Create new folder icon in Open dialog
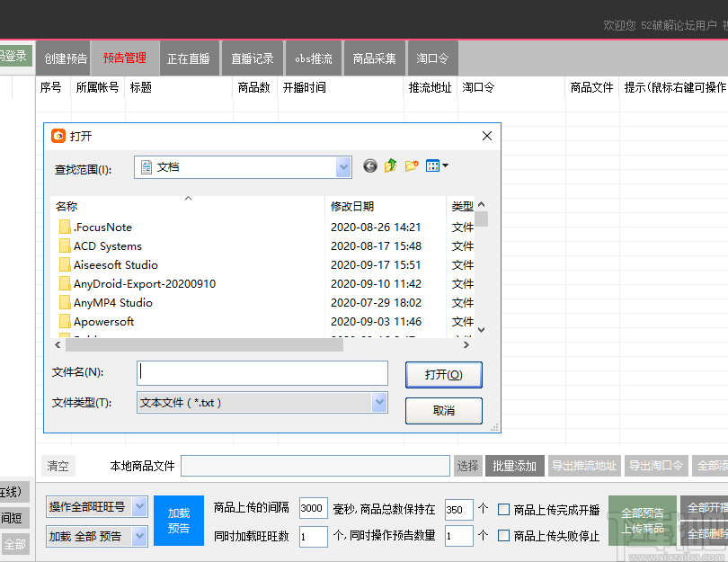This screenshot has height=562, width=728. click(412, 165)
